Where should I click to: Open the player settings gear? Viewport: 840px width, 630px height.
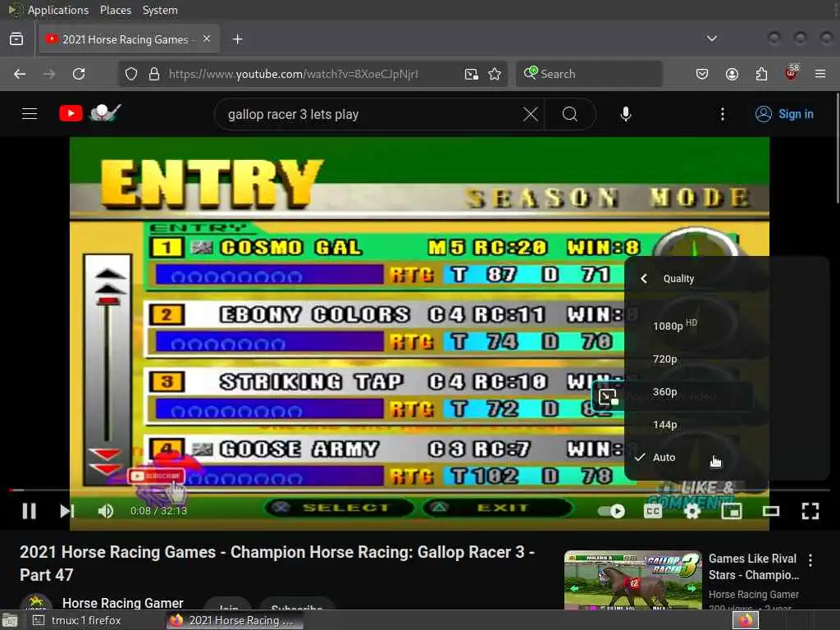click(x=692, y=511)
